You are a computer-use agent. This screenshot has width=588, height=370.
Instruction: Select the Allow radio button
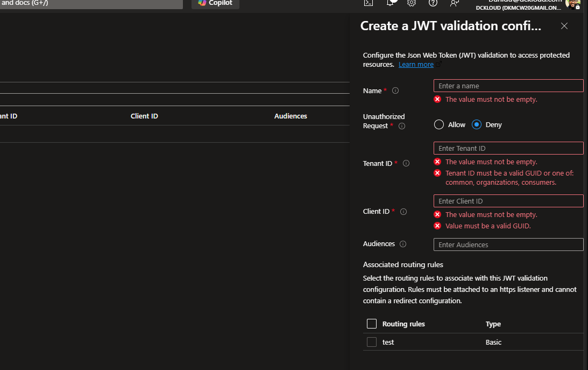tap(439, 124)
